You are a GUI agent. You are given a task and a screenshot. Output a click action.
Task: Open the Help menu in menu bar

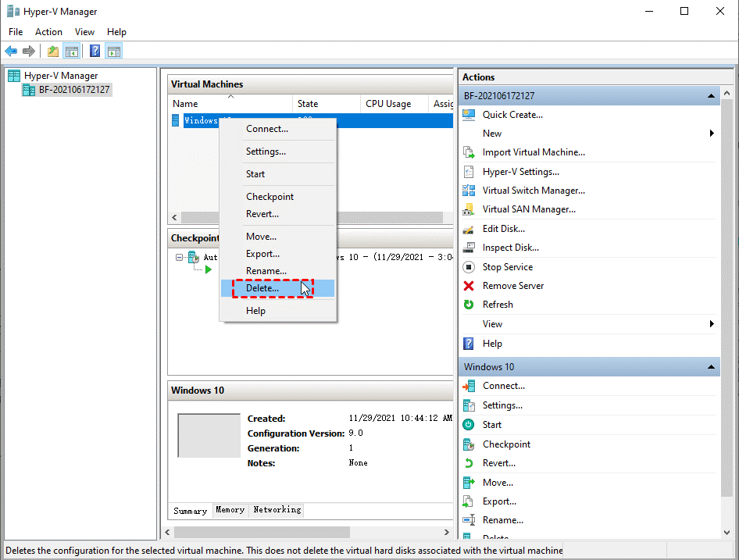[x=116, y=31]
